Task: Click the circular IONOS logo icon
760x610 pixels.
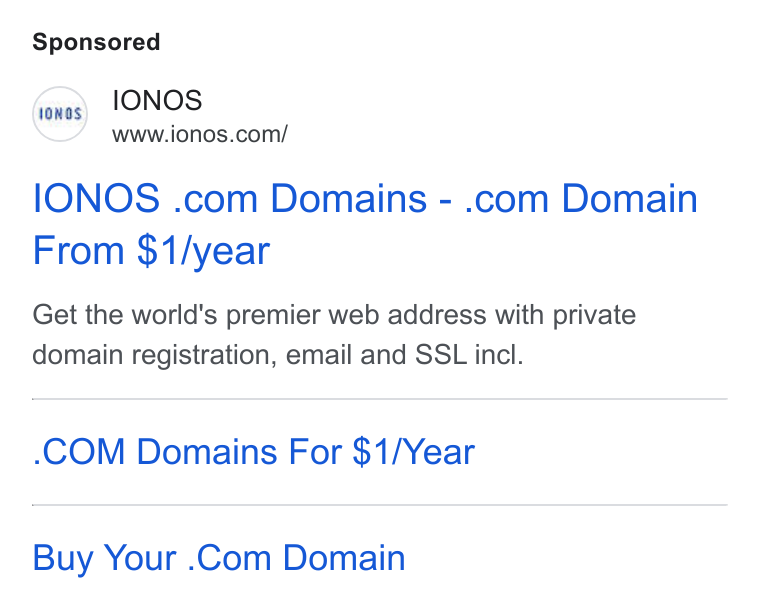Action: (60, 114)
